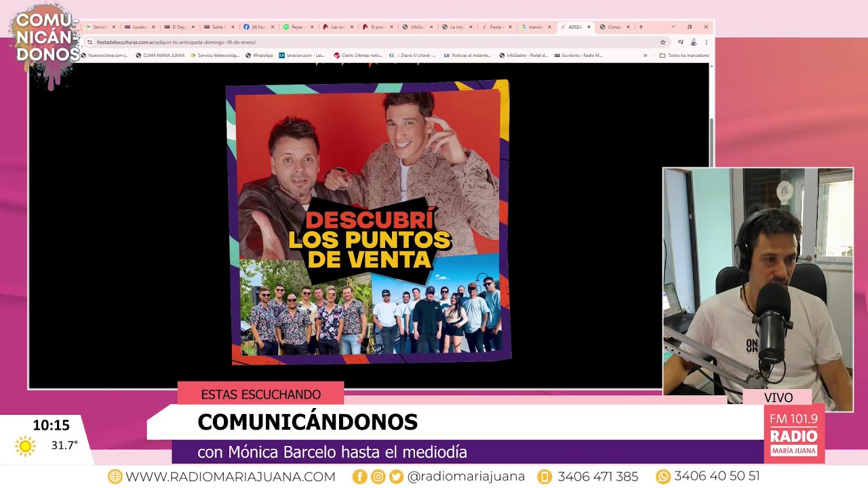This screenshot has width=868, height=488.
Task: Close the 'InfoSas' tab
Action: pyautogui.click(x=431, y=27)
